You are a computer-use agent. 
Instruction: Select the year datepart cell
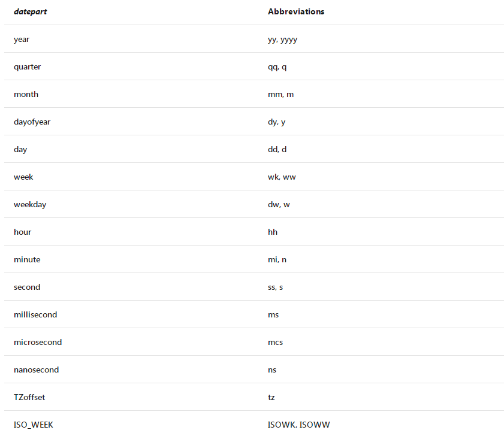click(x=22, y=40)
